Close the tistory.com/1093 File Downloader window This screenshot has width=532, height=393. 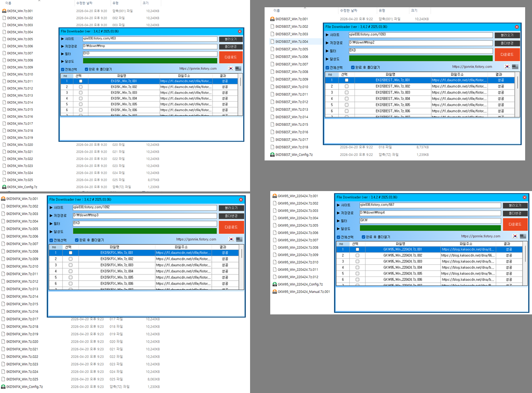517,27
